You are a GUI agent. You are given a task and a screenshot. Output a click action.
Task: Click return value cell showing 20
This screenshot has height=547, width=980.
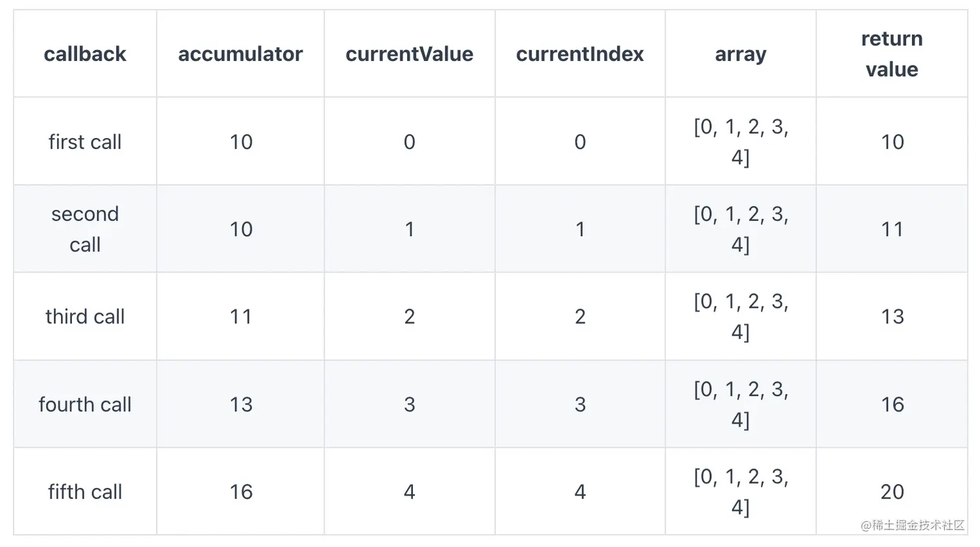pos(892,491)
